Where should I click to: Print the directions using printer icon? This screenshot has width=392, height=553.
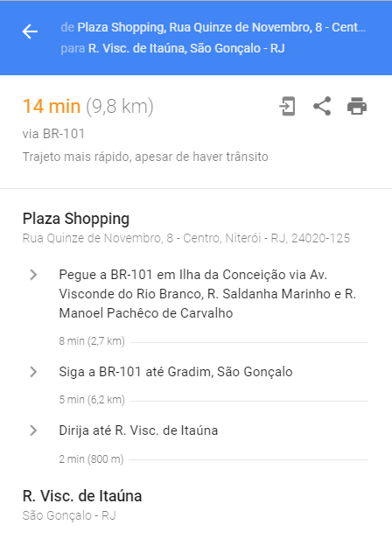(357, 106)
